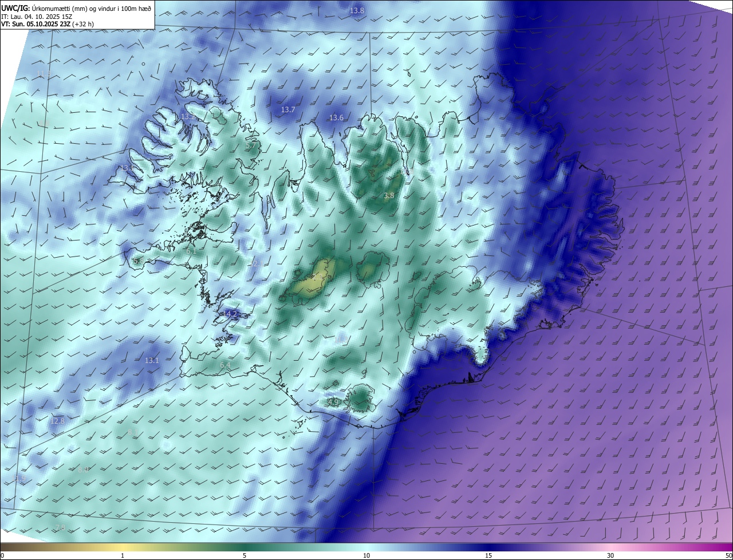Click the 3.8 value label

[389, 196]
